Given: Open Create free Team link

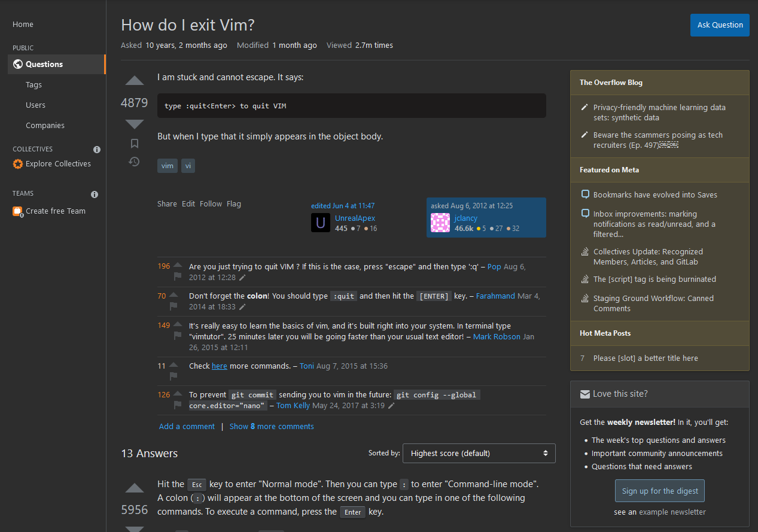Looking at the screenshot, I should (x=56, y=211).
